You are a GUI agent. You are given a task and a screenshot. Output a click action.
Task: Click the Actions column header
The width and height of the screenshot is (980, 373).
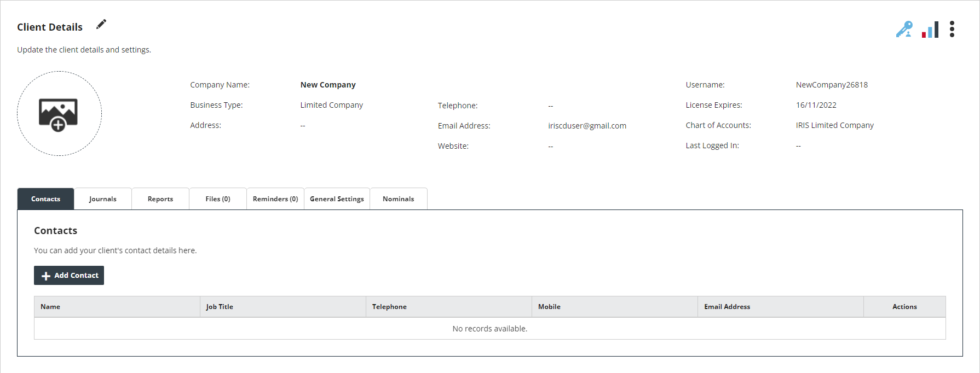click(x=904, y=307)
